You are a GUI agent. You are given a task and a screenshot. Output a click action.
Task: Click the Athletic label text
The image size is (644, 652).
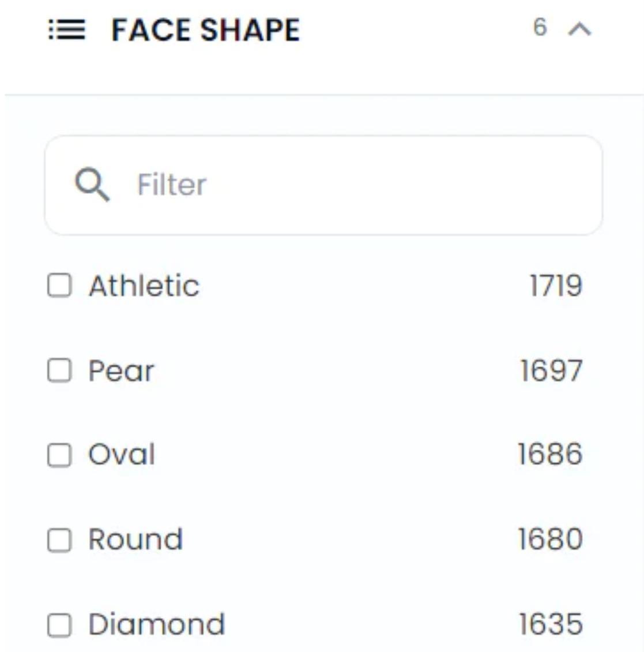coord(144,286)
